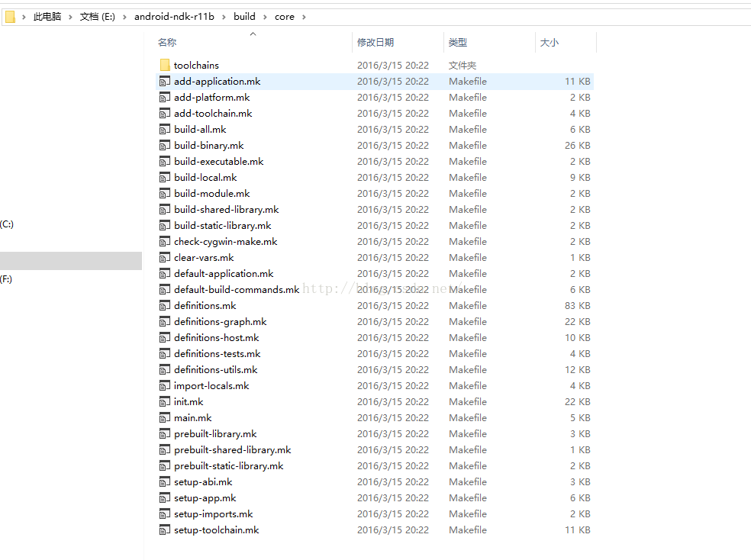Select default-build-commands.mk file icon
This screenshot has width=751, height=560.
pos(165,290)
